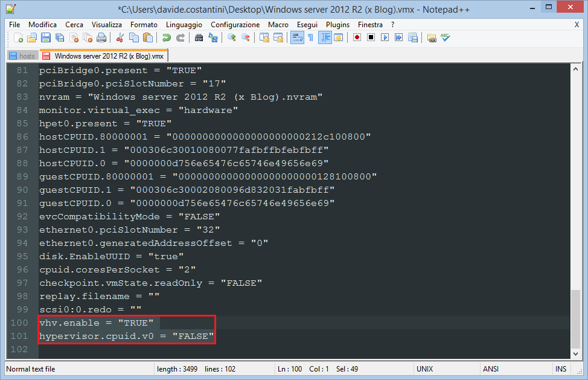The width and height of the screenshot is (588, 380).
Task: Save current recorded macro icon
Action: click(x=413, y=37)
